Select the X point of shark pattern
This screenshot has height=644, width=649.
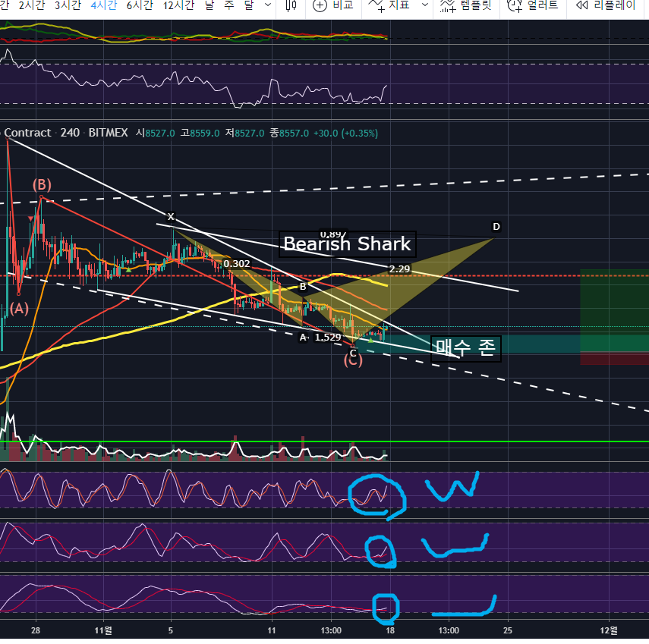[x=171, y=216]
